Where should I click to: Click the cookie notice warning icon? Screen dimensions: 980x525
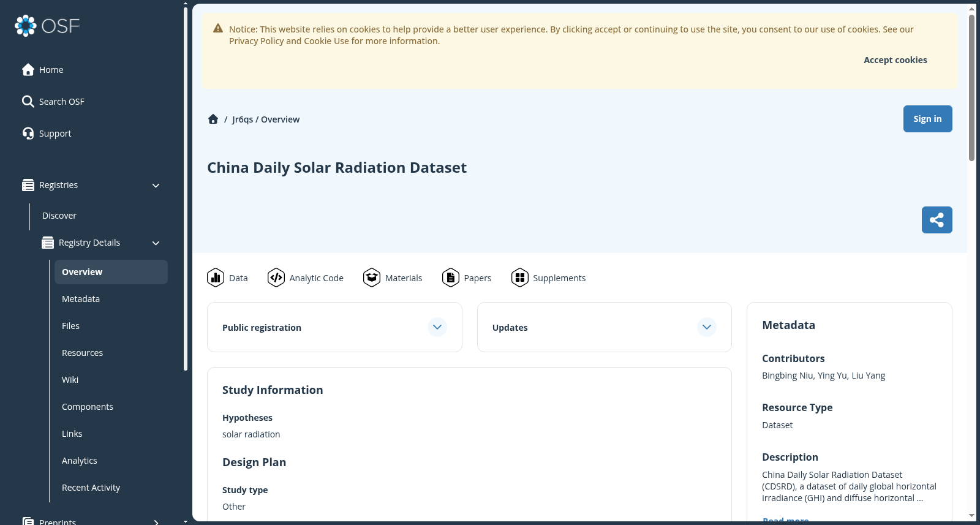[218, 29]
